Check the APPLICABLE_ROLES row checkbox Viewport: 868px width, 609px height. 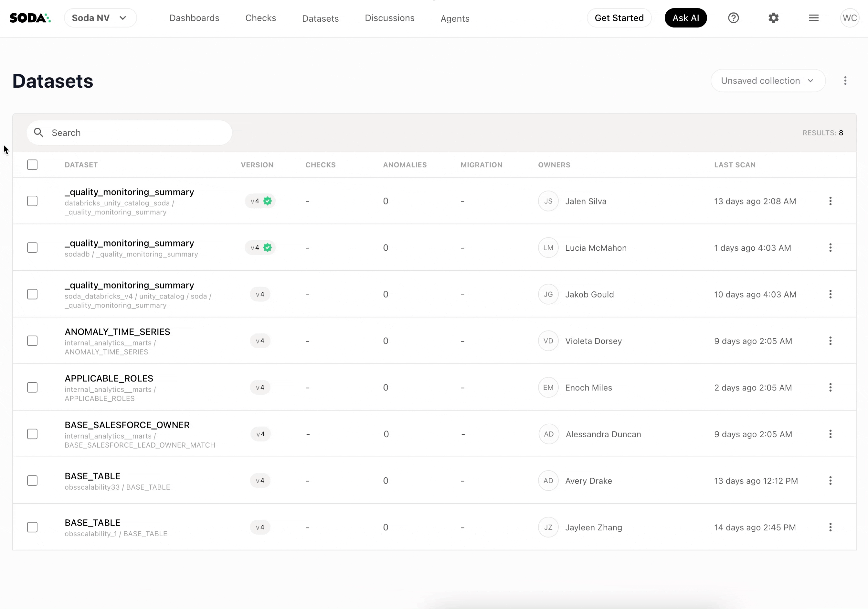[33, 387]
